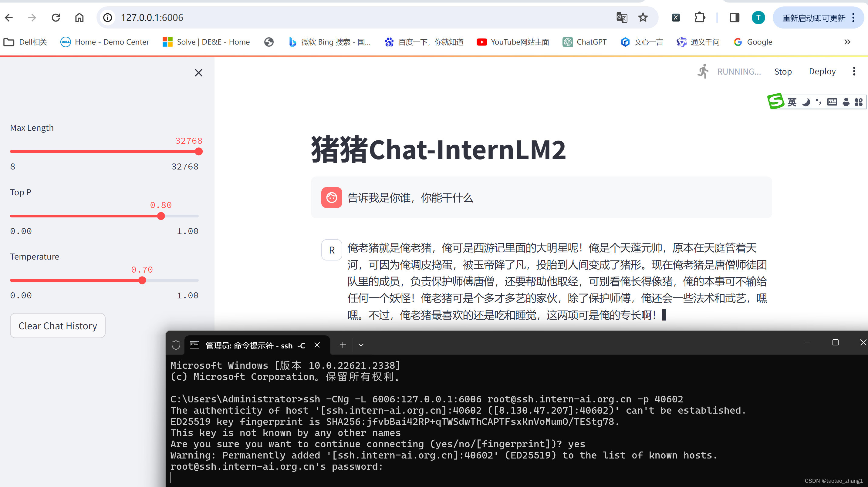Click the Google Translate icon in address bar
Image resolution: width=868 pixels, height=487 pixels.
[622, 18]
